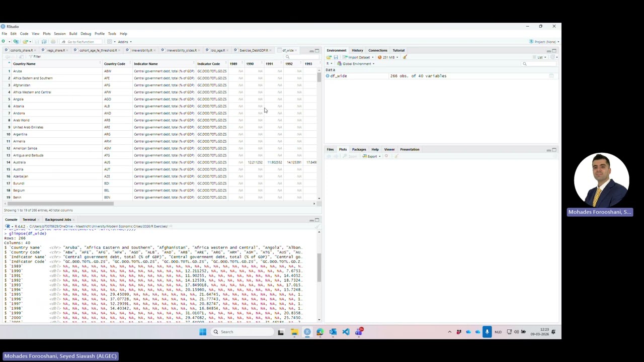Screen dimensions: 644x362
Task: Open the Debug menu
Action: [x=86, y=34]
